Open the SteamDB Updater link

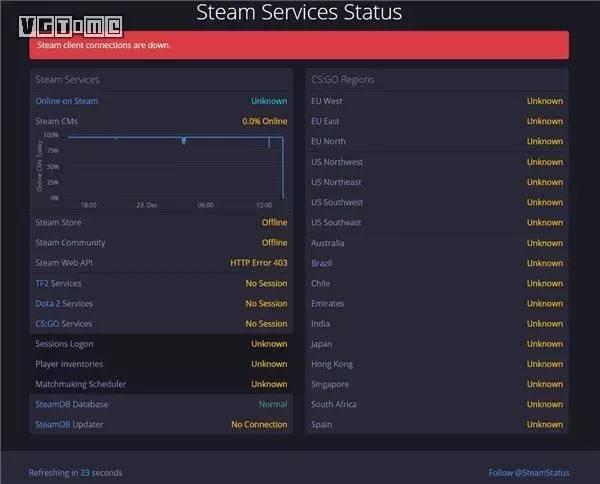(x=69, y=425)
